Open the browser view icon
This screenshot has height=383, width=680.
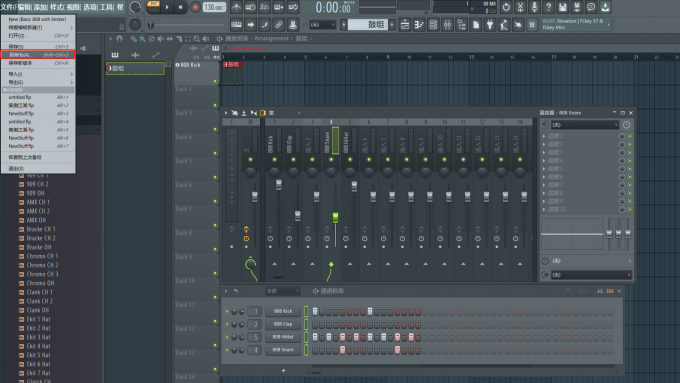[462, 25]
